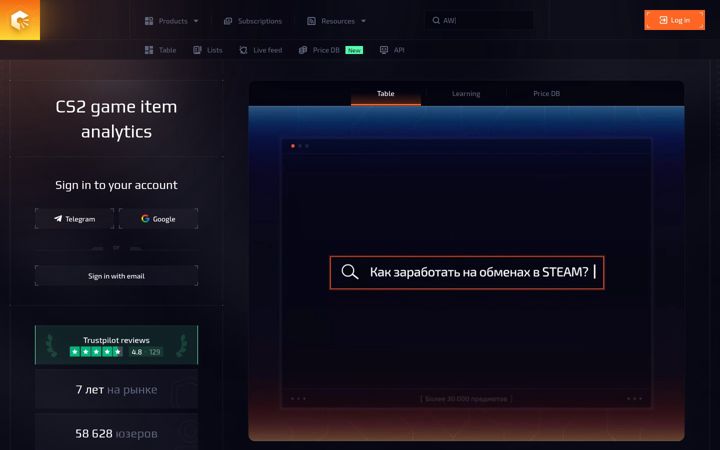
Task: Click the Log in door icon
Action: click(x=663, y=20)
